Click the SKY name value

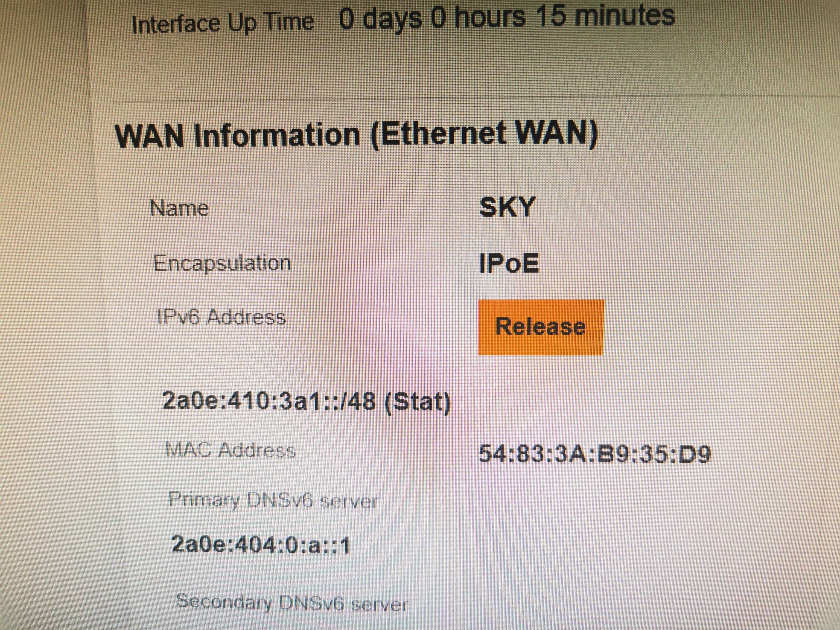507,207
